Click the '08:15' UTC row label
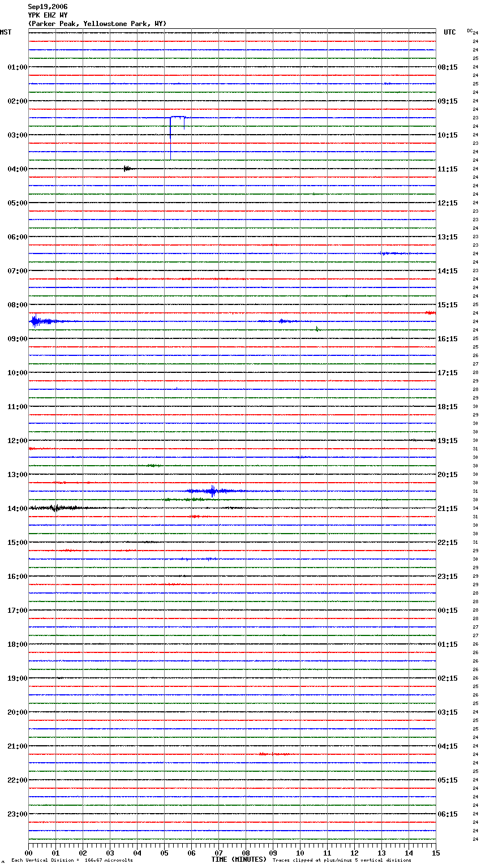 tap(448, 67)
